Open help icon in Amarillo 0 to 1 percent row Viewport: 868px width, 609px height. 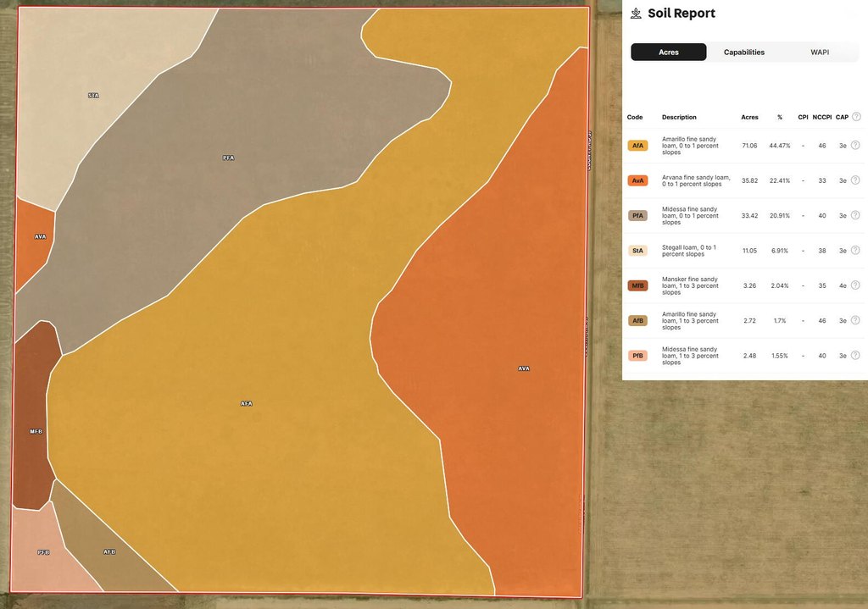tap(855, 146)
